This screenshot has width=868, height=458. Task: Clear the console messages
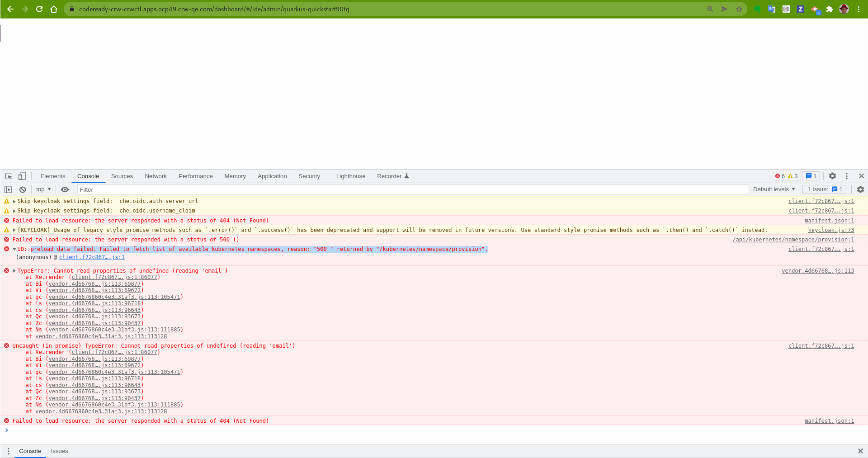point(23,189)
